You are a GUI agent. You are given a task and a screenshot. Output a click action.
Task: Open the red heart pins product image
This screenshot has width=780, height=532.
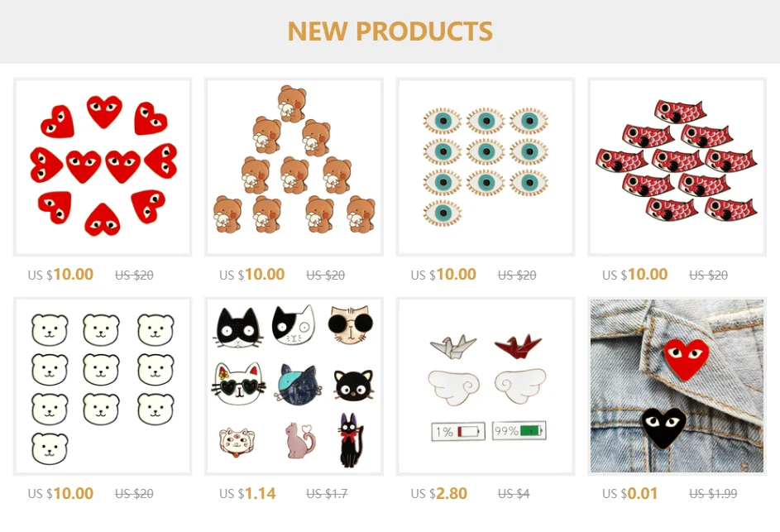pyautogui.click(x=103, y=167)
